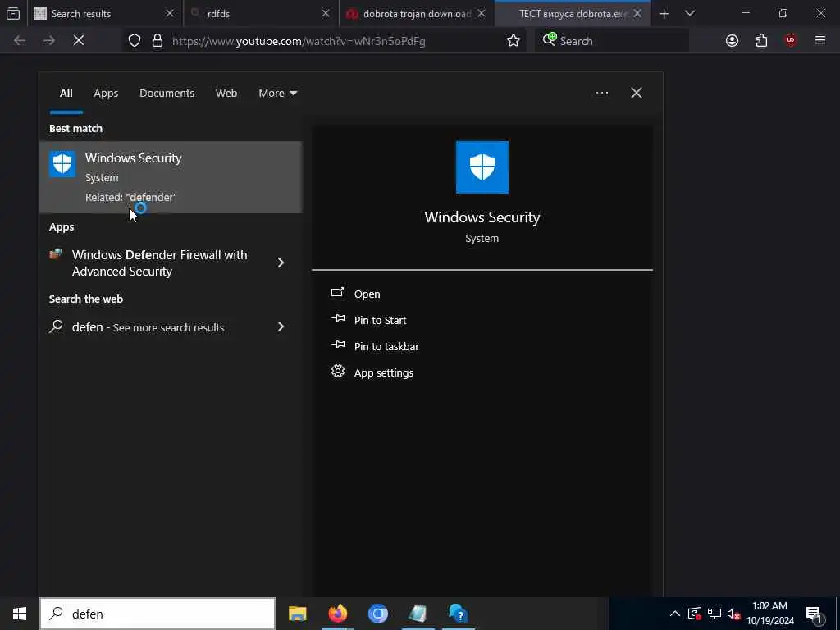Close the rdfds browser tab
Screen dimensions: 840x630
tap(325, 13)
